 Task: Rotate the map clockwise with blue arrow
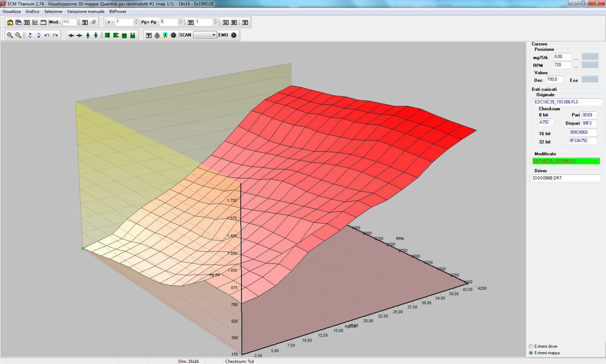coord(55,35)
